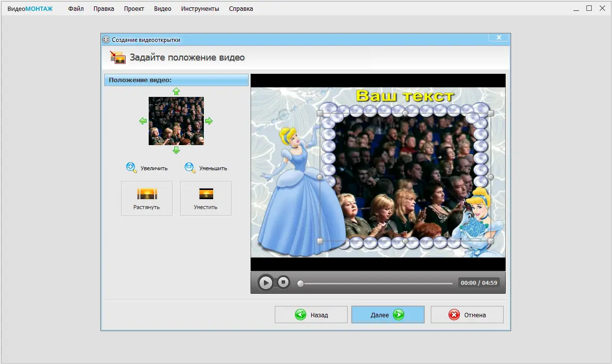This screenshot has height=364, width=612.
Task: Click the Уменьшить zoom-out magnifier icon
Action: tap(190, 167)
